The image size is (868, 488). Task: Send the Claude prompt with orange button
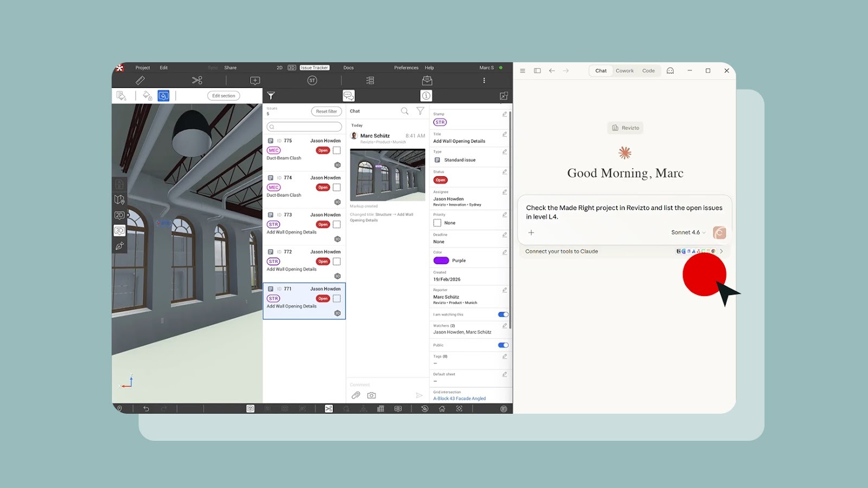pos(719,233)
